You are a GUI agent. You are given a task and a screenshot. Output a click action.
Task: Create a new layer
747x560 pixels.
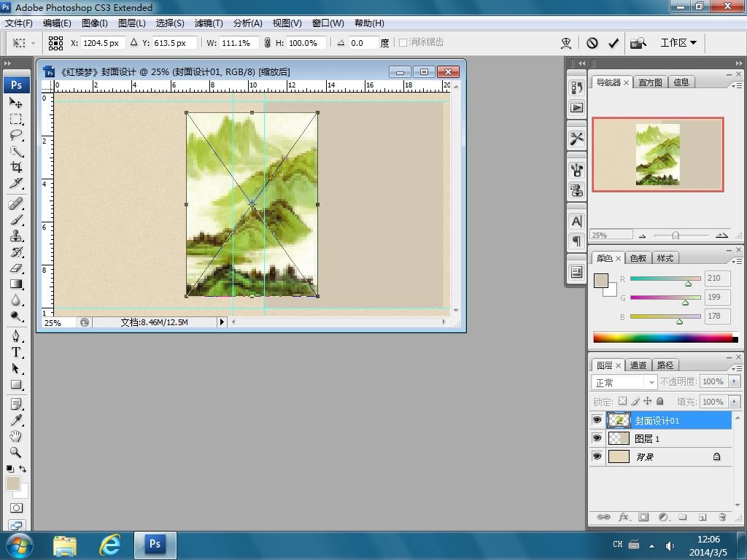[703, 517]
